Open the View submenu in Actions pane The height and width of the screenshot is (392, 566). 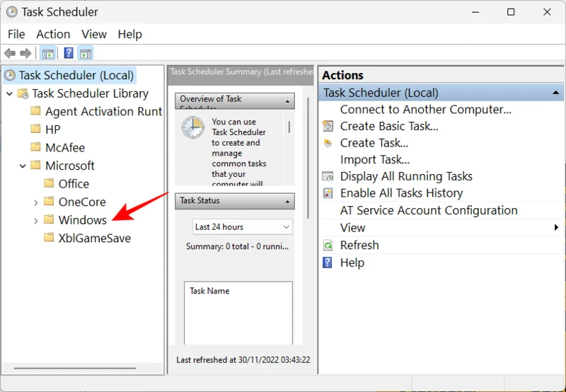[x=352, y=227]
